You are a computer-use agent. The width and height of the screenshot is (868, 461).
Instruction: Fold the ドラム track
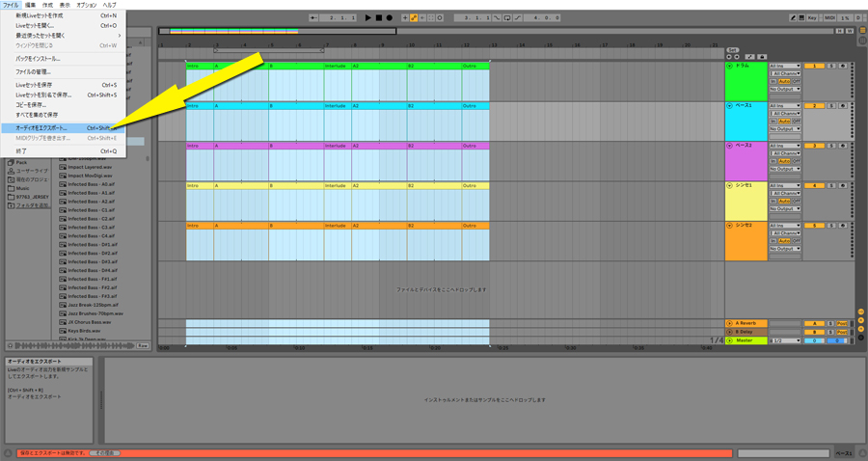(729, 66)
